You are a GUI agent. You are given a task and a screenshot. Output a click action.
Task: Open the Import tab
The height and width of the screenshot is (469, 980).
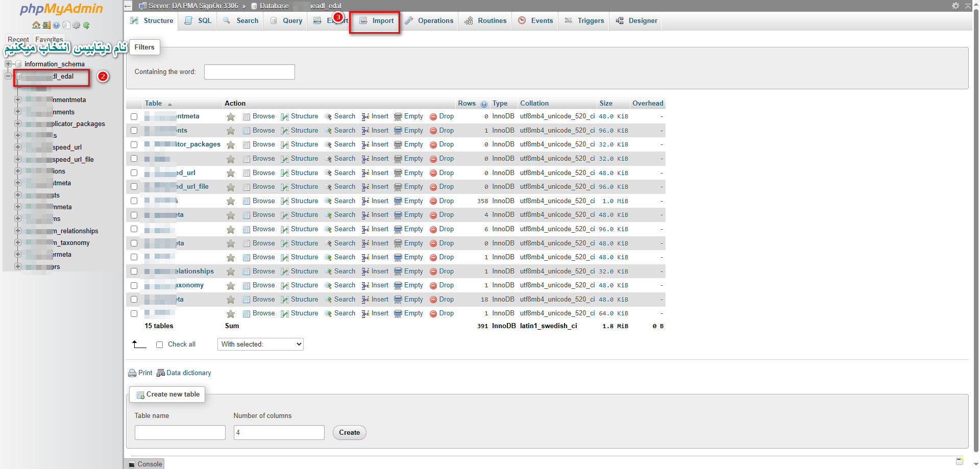point(377,21)
